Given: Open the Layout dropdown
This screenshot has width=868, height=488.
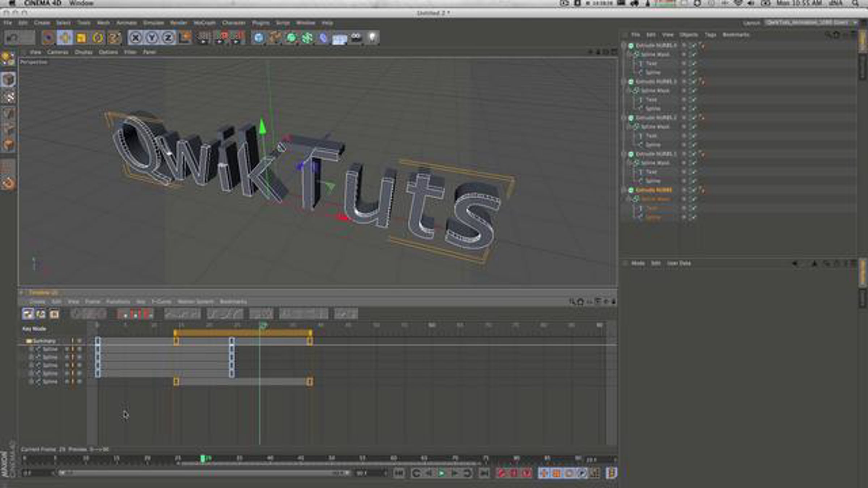Looking at the screenshot, I should [x=811, y=23].
